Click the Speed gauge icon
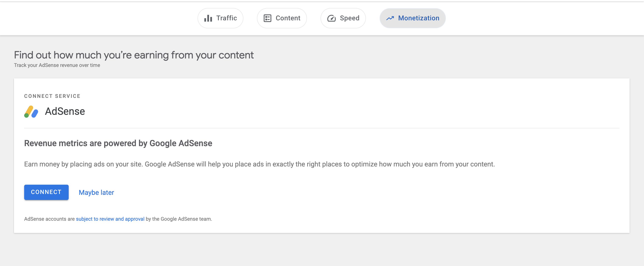 tap(332, 18)
